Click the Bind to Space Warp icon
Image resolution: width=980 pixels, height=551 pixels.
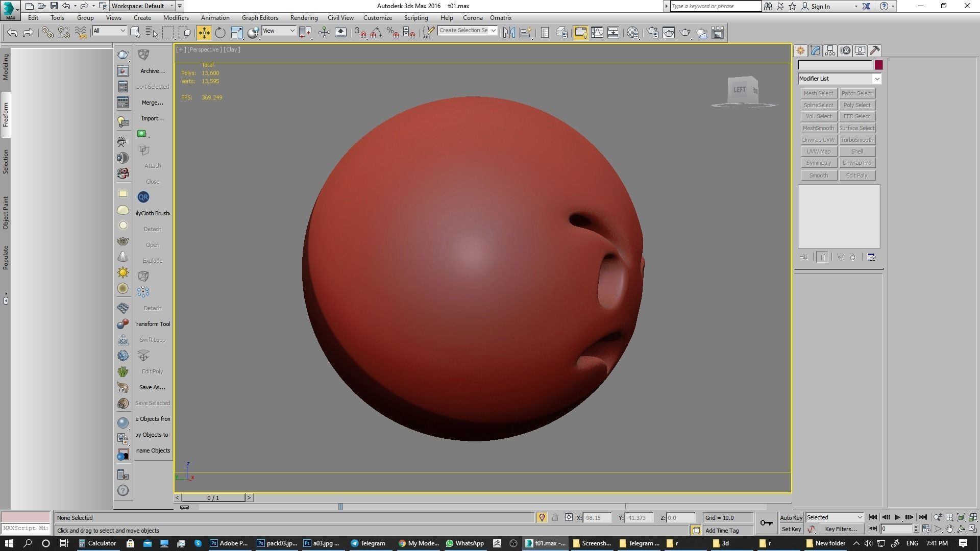click(81, 33)
